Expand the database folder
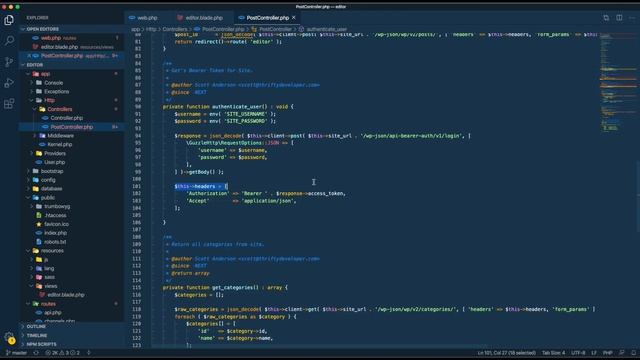640x360 pixels. [51, 189]
